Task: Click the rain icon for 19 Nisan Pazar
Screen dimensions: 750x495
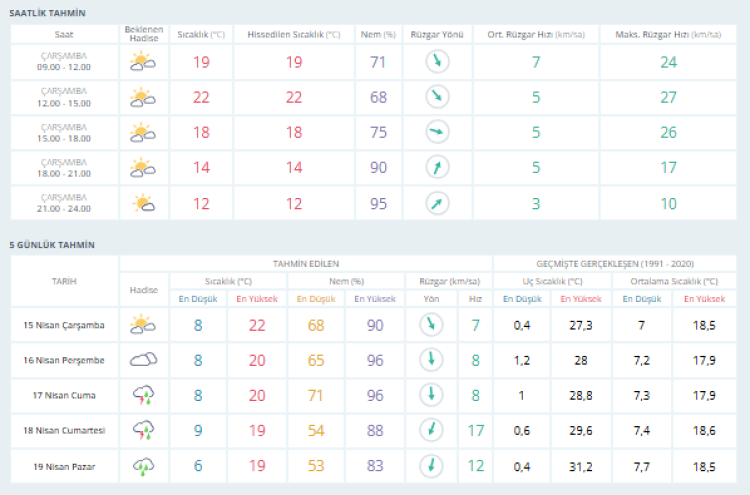Action: (143, 465)
